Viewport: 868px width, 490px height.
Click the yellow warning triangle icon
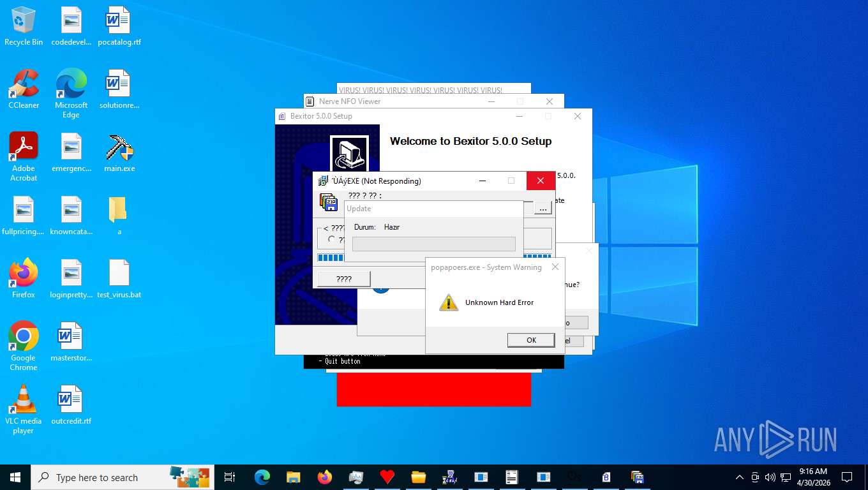[449, 302]
